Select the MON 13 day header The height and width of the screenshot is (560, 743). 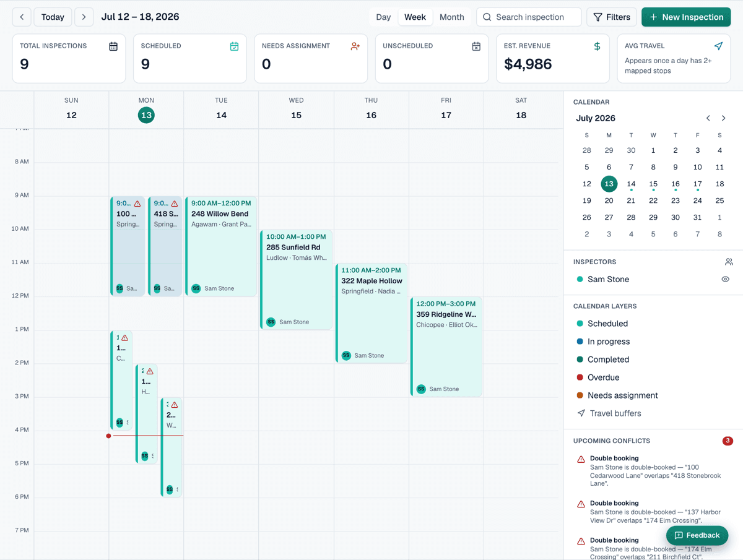[x=146, y=110]
